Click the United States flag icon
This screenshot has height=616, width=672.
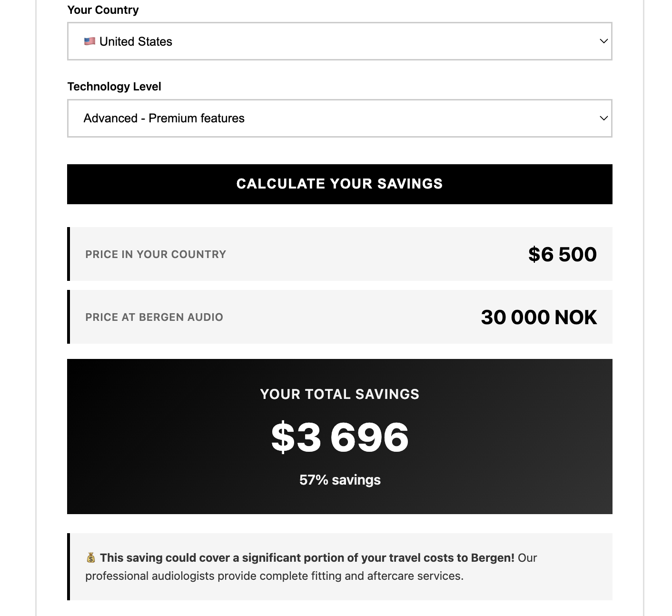[89, 41]
